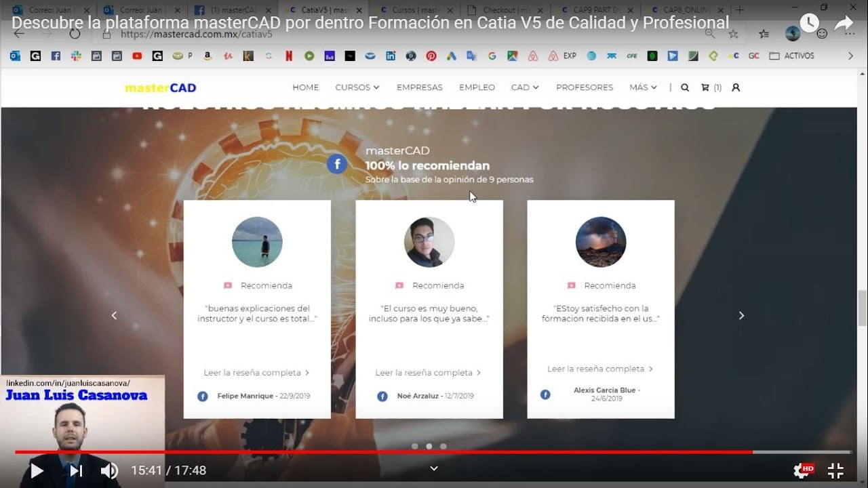This screenshot has height=488, width=868.
Task: Open the YouTube bookmark icon
Action: pos(137,56)
